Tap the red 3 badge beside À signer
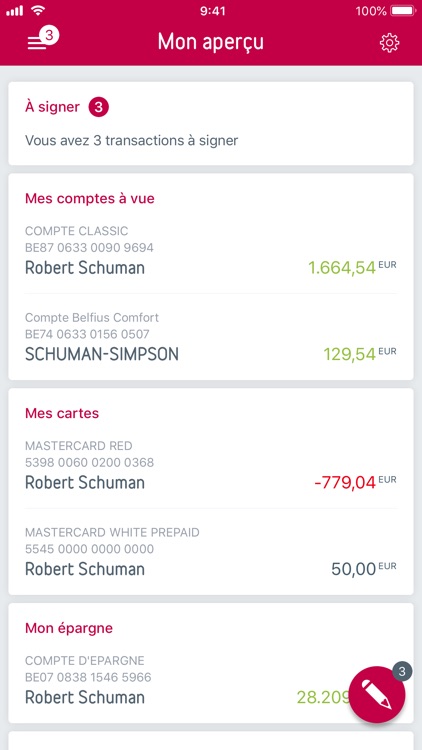Image resolution: width=422 pixels, height=750 pixels. (99, 107)
